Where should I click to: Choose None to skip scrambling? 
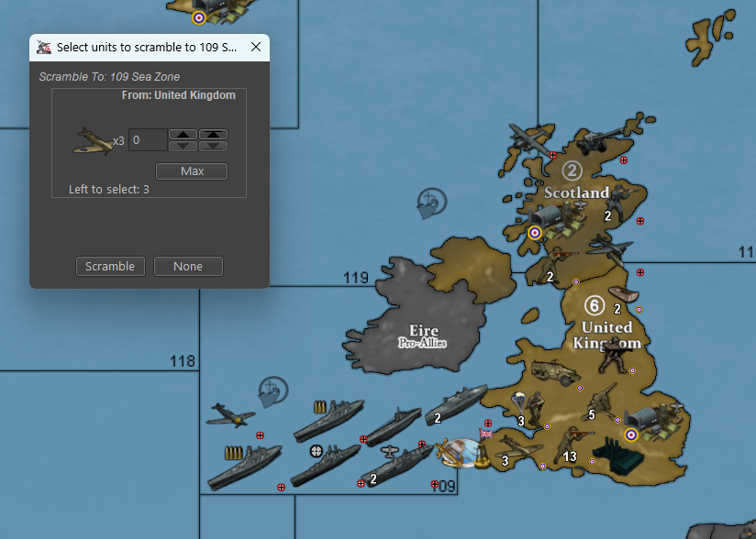188,266
